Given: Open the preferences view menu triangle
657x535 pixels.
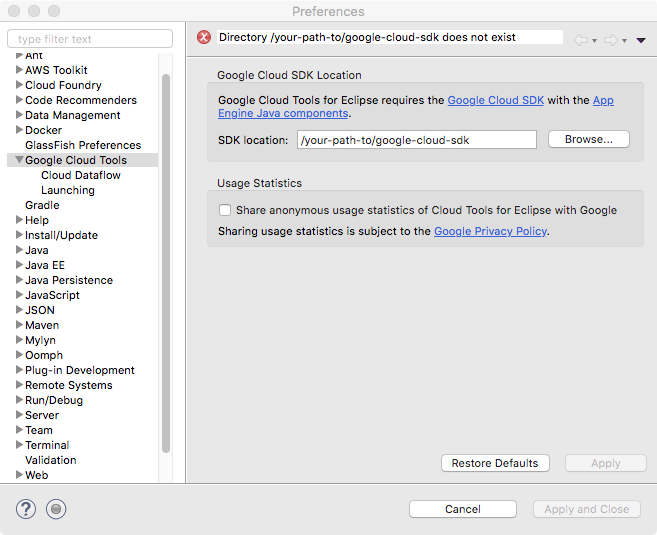Looking at the screenshot, I should coord(641,40).
